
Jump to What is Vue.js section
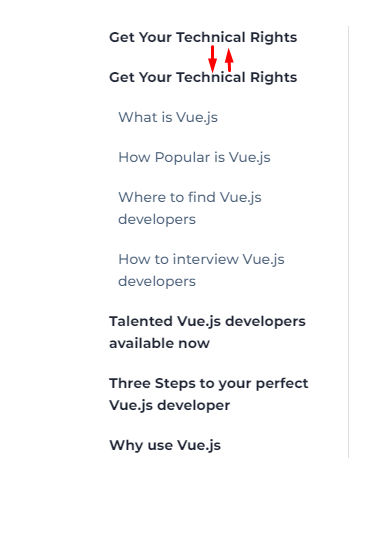[168, 117]
